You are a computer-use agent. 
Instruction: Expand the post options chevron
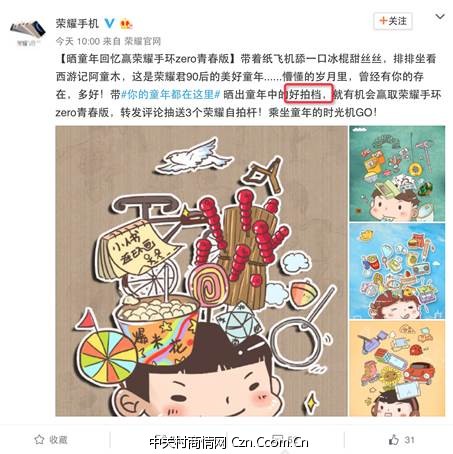pos(440,16)
